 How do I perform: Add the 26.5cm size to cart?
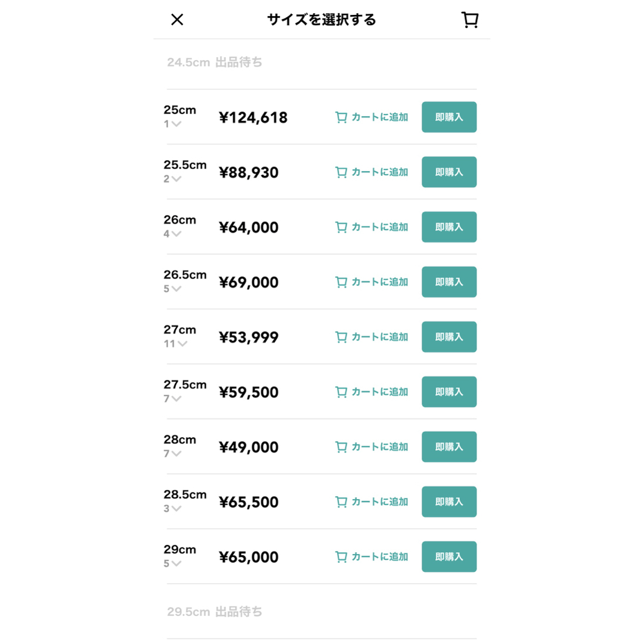[x=371, y=282]
